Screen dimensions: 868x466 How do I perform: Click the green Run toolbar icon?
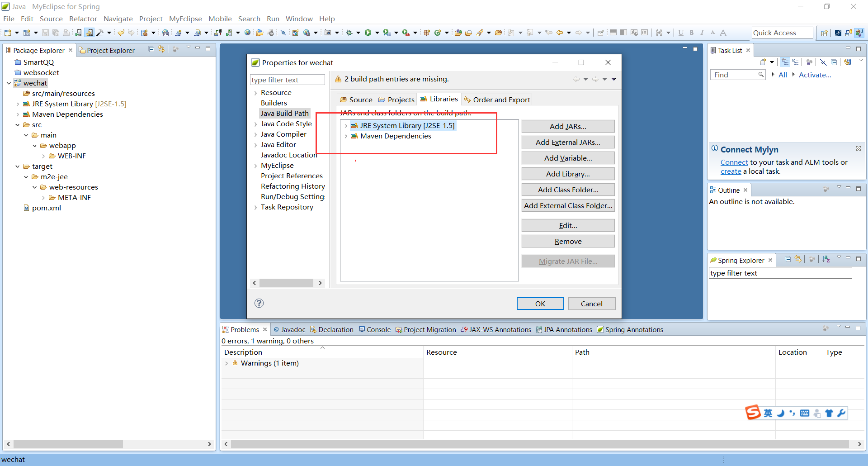click(x=368, y=33)
